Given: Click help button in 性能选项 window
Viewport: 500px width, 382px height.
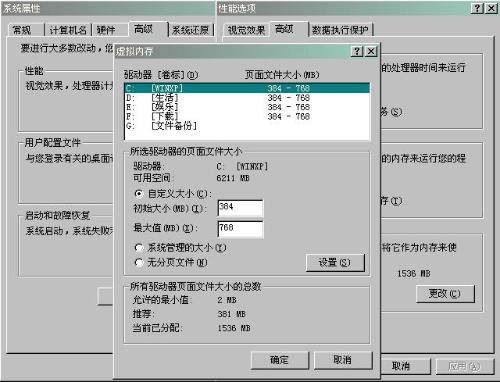Looking at the screenshot, I should click(x=477, y=8).
